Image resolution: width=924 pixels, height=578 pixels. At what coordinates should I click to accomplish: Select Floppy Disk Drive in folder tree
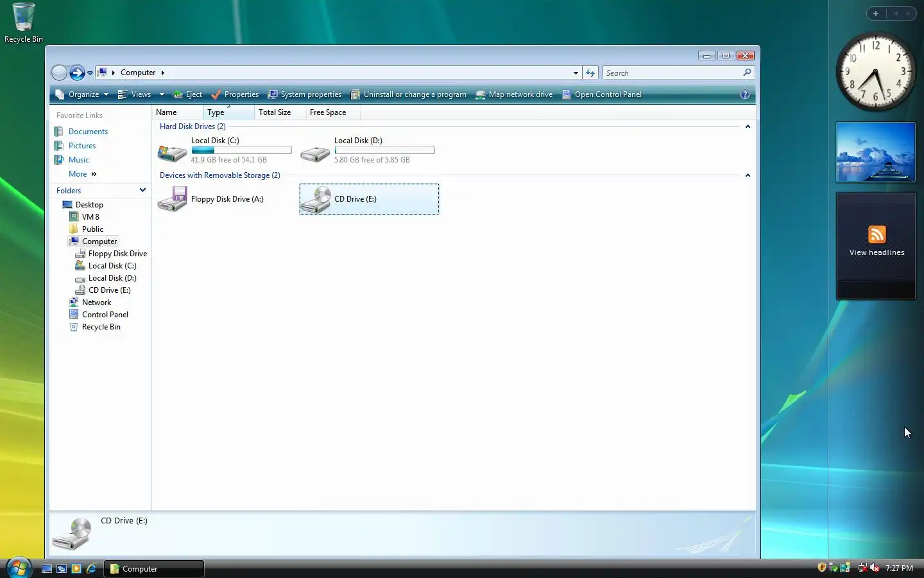[x=117, y=254]
